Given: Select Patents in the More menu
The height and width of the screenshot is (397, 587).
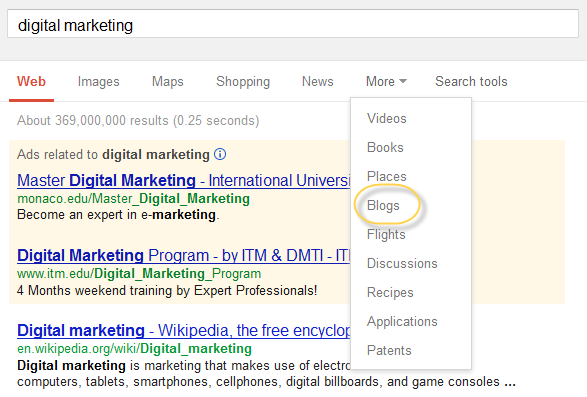Looking at the screenshot, I should tap(389, 350).
